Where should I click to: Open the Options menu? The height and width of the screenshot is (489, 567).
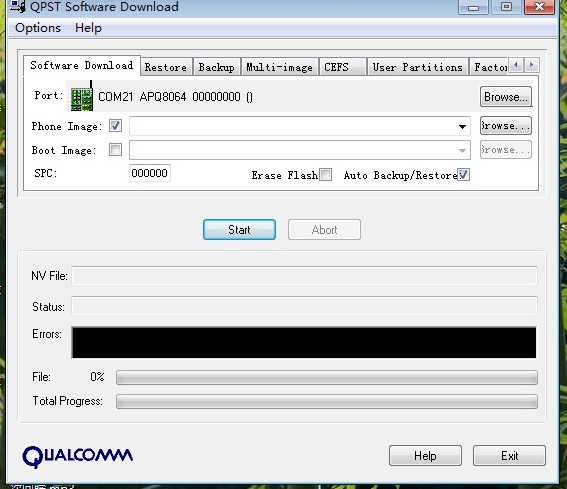(38, 28)
